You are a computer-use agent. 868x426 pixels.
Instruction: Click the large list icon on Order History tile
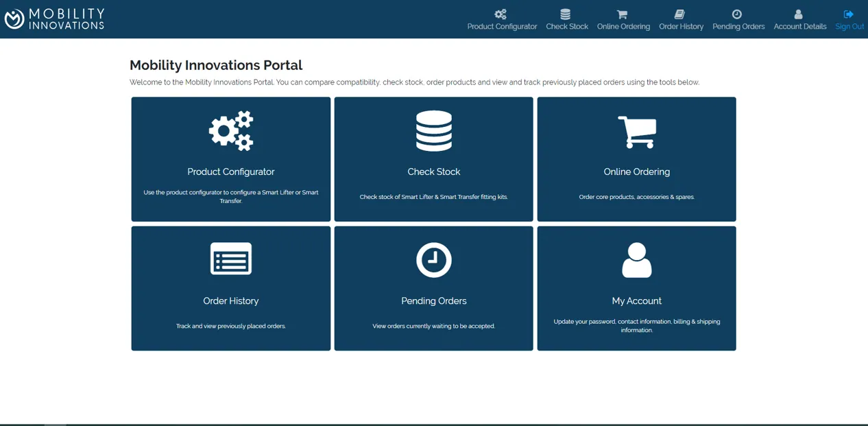pyautogui.click(x=231, y=259)
